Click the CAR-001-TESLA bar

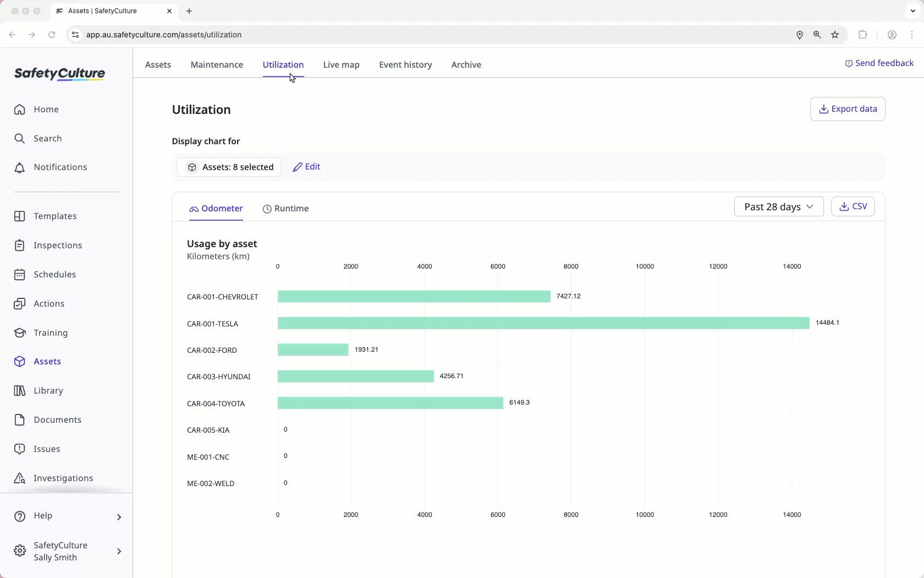pos(543,323)
